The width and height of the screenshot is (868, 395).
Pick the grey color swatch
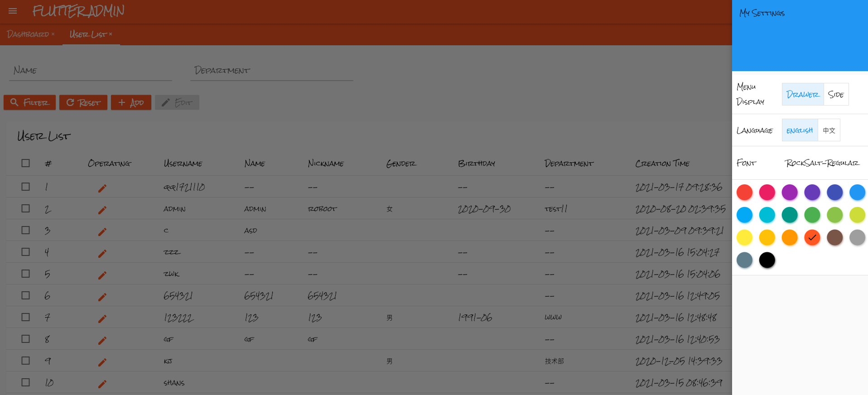(x=858, y=237)
